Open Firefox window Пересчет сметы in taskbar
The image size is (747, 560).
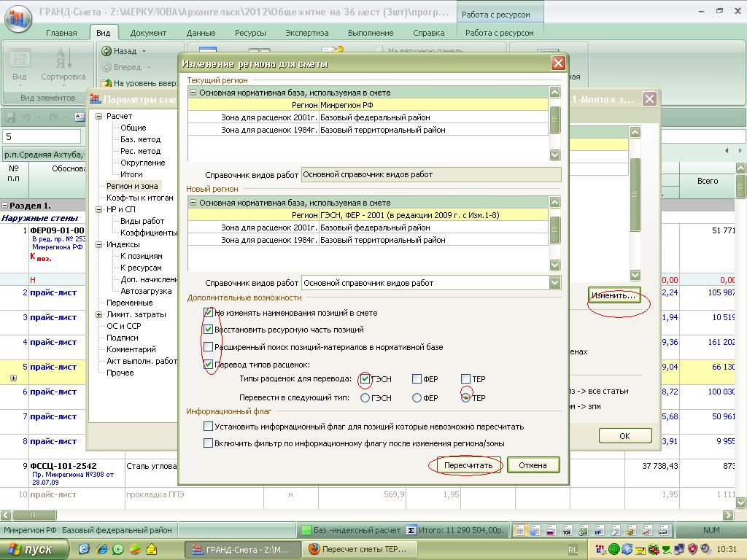pyautogui.click(x=357, y=549)
